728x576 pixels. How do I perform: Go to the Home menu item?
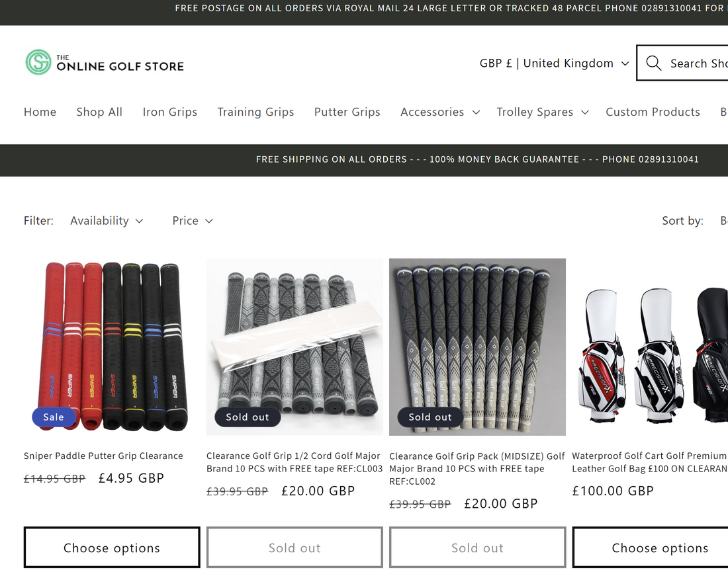click(x=40, y=112)
